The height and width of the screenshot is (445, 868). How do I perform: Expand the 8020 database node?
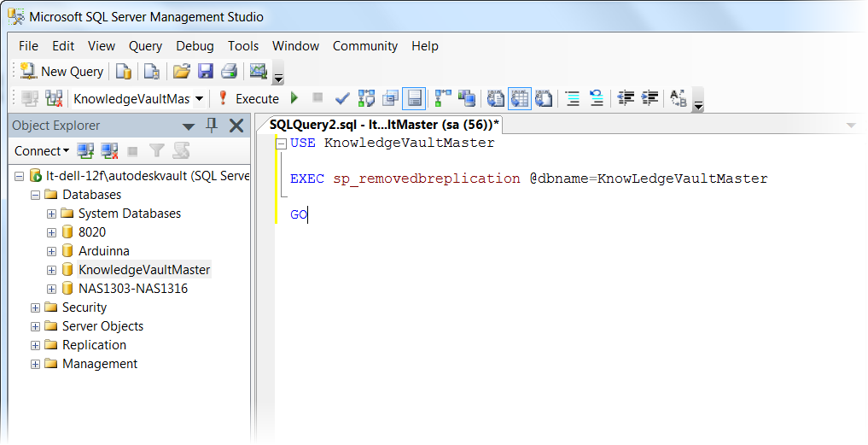point(51,233)
